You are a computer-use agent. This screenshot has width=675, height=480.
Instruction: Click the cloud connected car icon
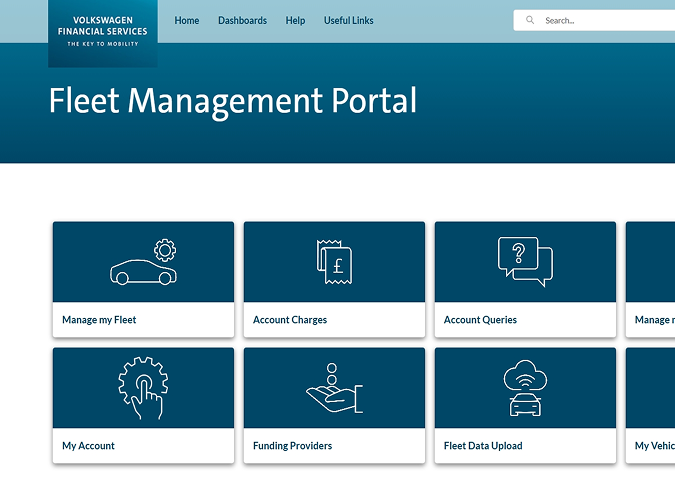[x=525, y=388]
